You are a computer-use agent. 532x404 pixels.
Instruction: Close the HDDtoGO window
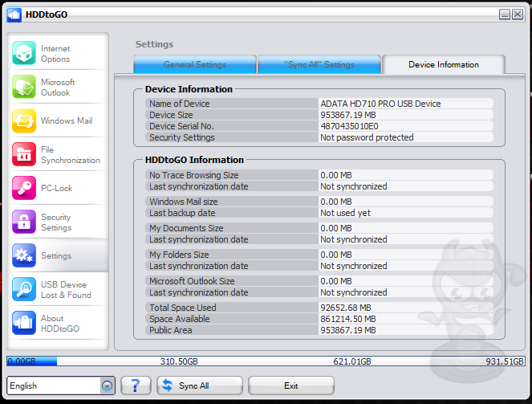518,14
